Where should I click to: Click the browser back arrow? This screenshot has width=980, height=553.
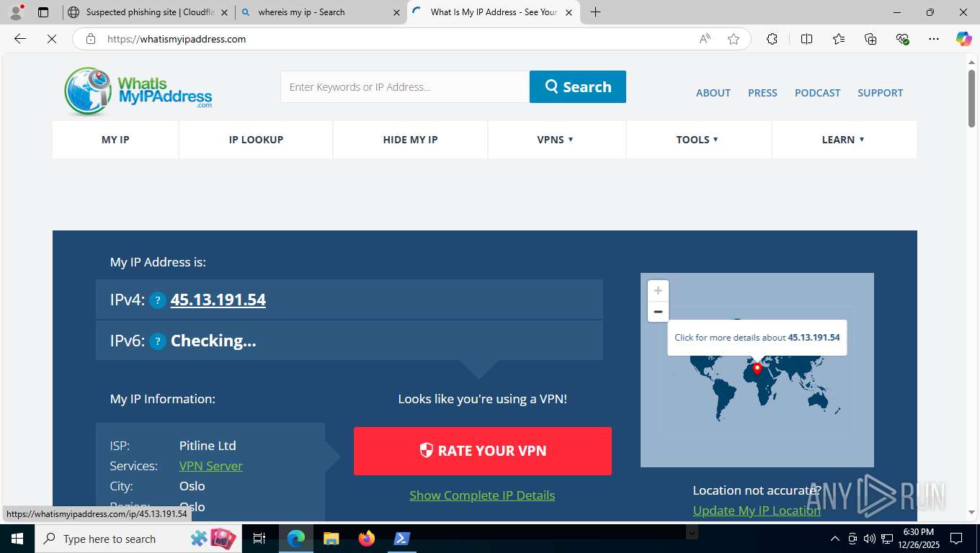click(x=20, y=39)
